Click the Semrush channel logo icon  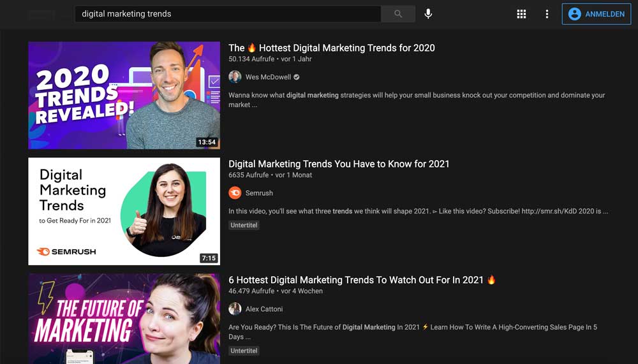point(235,193)
